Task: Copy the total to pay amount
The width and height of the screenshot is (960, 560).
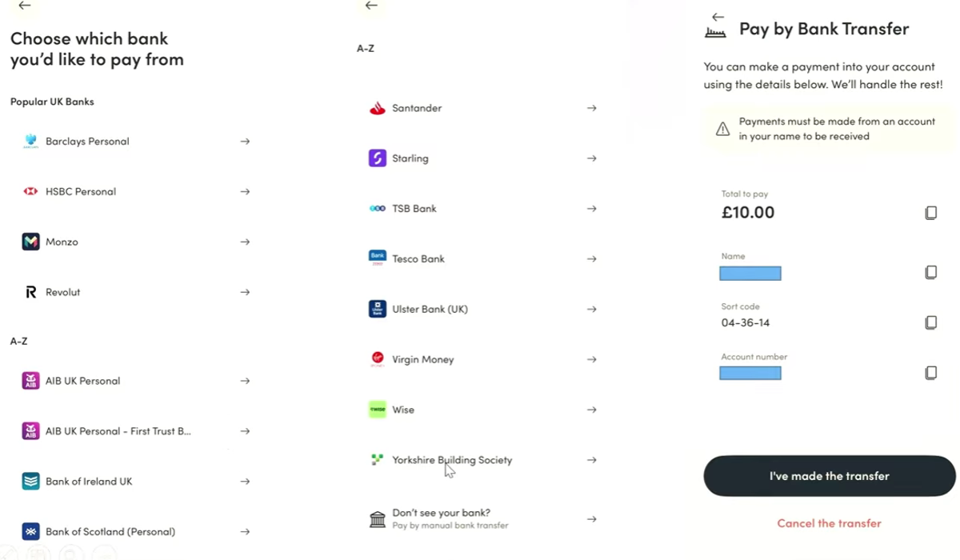Action: (x=930, y=213)
